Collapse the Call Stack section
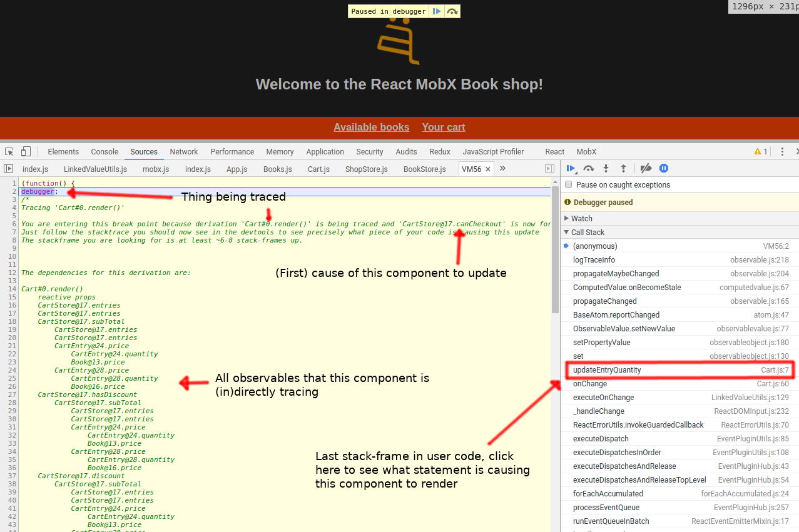 point(587,232)
